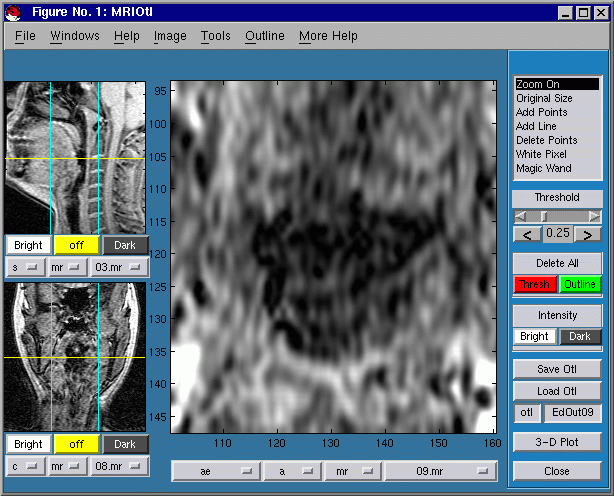This screenshot has width=614, height=496.
Task: Click Dark below the sagittal image
Action: 125,245
